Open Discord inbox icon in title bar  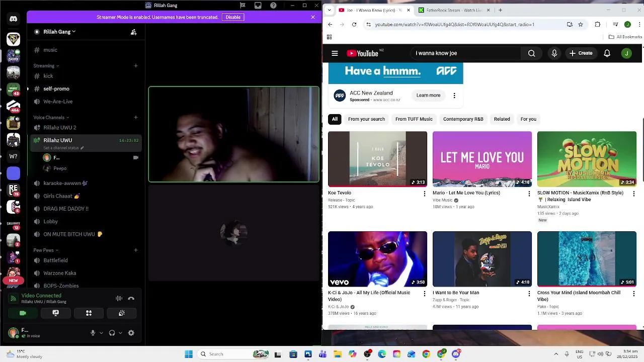point(258,6)
